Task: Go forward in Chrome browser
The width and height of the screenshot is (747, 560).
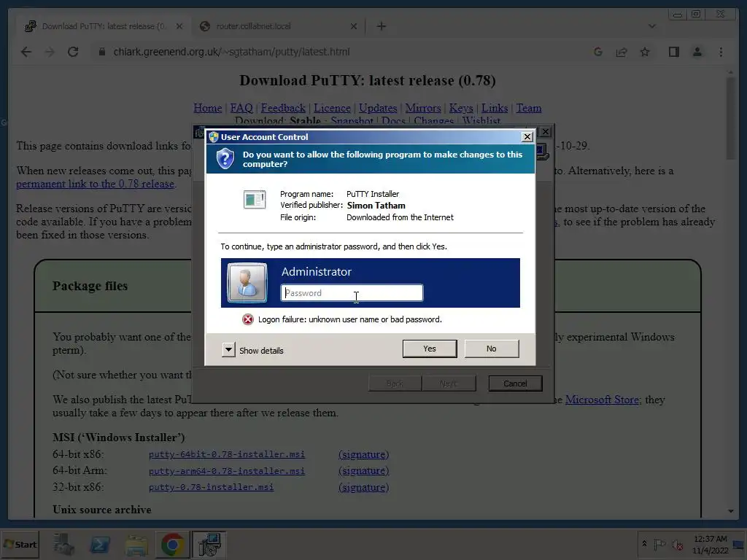Action: pyautogui.click(x=50, y=52)
